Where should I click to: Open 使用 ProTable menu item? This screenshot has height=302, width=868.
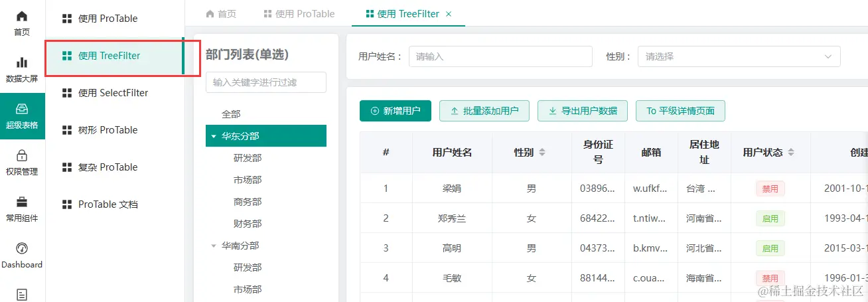pos(115,19)
